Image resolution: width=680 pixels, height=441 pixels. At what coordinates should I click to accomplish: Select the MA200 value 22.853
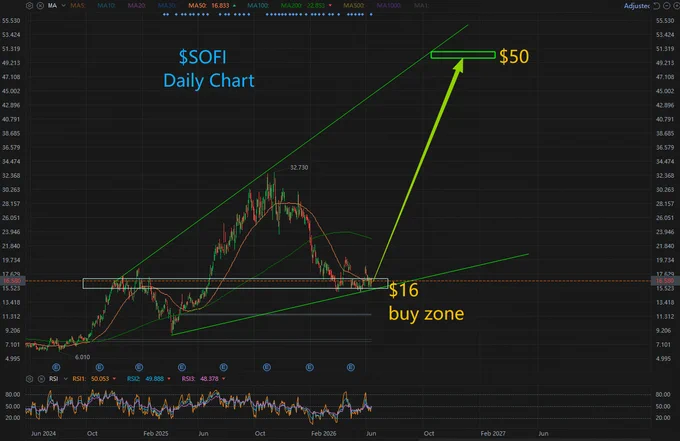tap(316, 6)
